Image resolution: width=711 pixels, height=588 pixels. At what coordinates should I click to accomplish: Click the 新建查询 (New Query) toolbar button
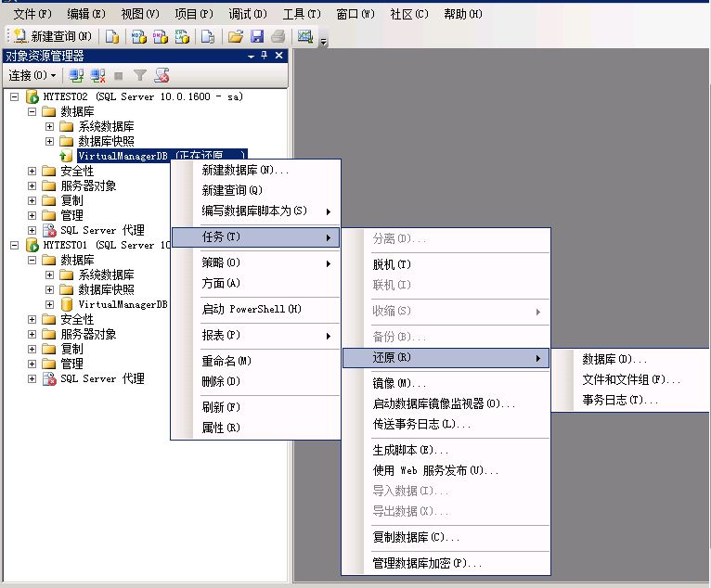(52, 36)
